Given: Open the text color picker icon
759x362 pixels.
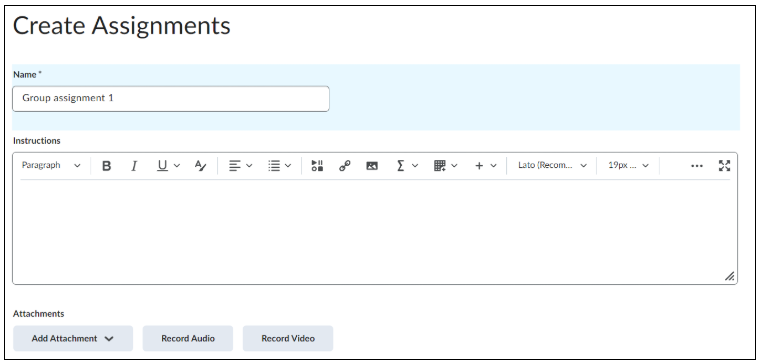Looking at the screenshot, I should (200, 166).
